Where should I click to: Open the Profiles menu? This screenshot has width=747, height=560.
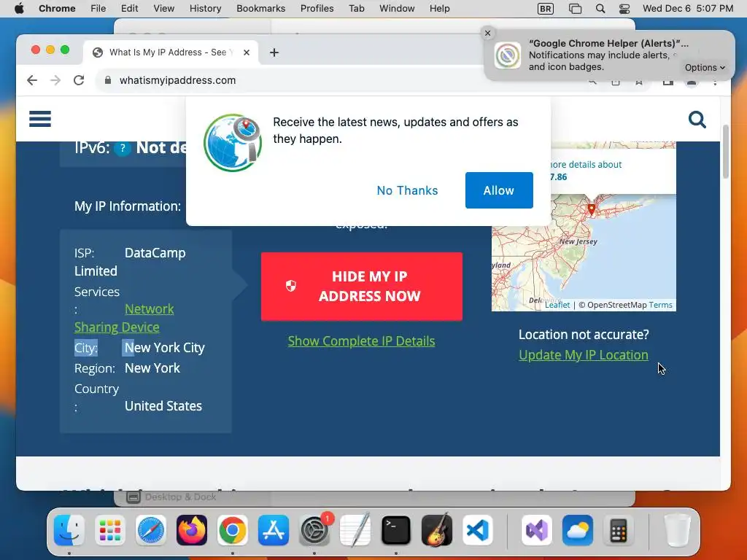click(317, 9)
